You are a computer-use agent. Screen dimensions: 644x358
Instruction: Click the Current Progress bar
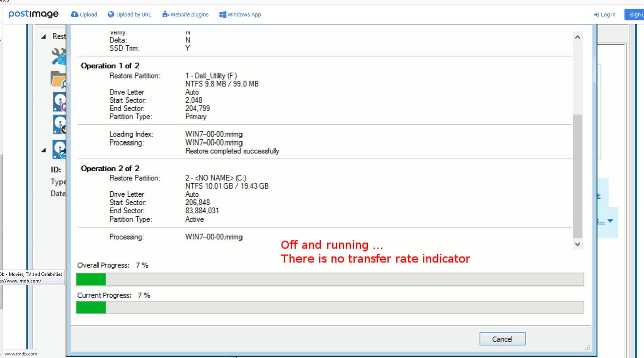tap(330, 307)
